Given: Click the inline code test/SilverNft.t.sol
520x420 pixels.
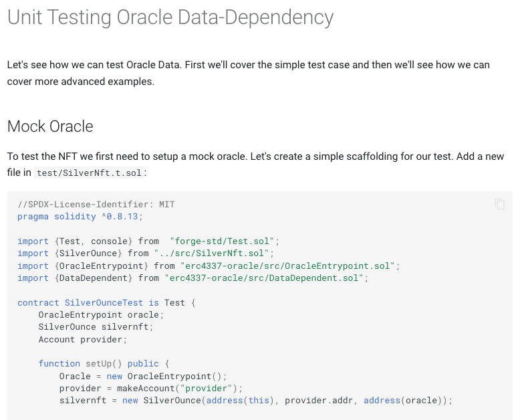Looking at the screenshot, I should pyautogui.click(x=90, y=173).
